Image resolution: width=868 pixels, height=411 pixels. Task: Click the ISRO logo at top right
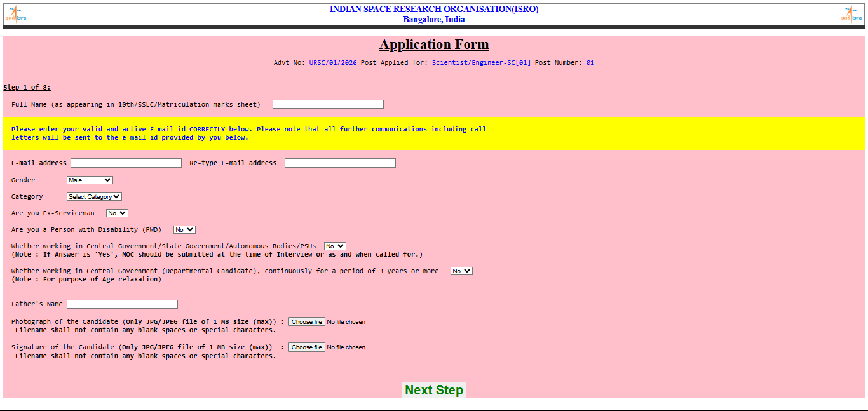[x=852, y=14]
